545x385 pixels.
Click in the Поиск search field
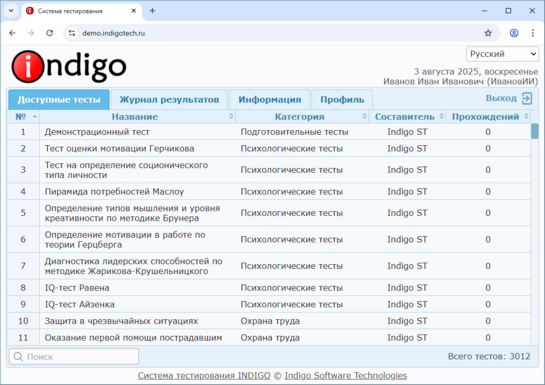pos(74,357)
